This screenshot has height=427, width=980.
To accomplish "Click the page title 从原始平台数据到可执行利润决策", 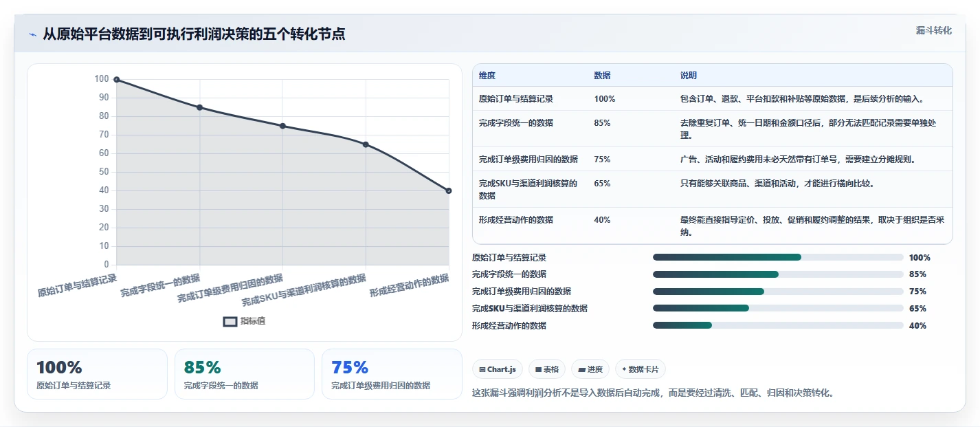I will (x=194, y=34).
